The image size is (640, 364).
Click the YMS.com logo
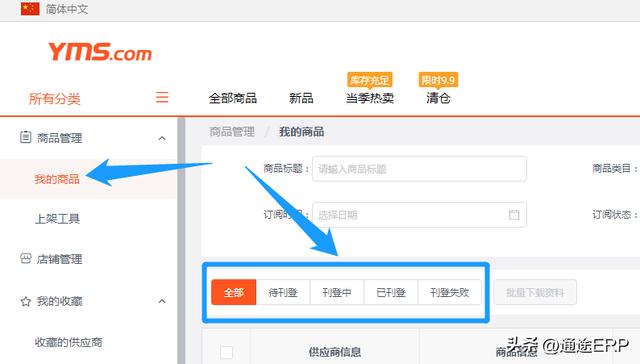[x=100, y=52]
